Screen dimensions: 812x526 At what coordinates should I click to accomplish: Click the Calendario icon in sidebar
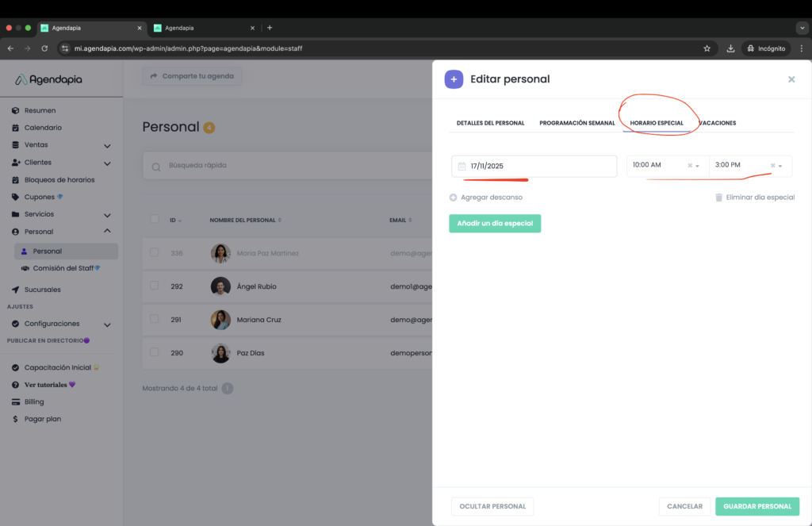pyautogui.click(x=16, y=128)
